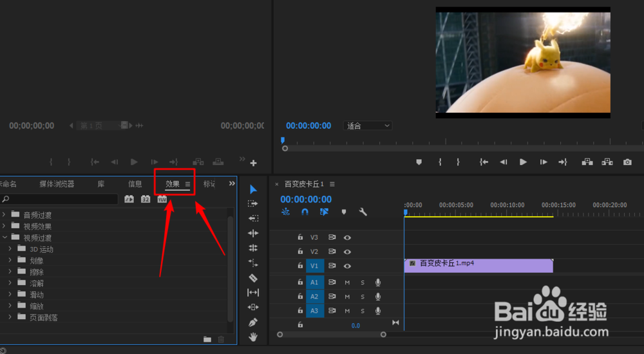Screen dimensions: 644x354
Task: Click the A1 track target button
Action: click(x=315, y=282)
